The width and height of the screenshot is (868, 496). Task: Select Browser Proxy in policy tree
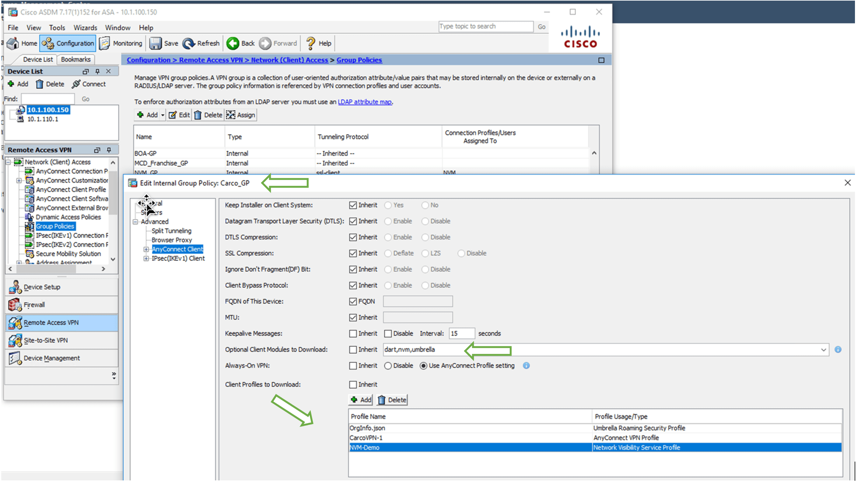pos(171,240)
